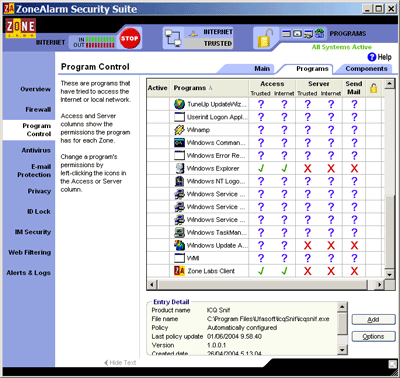This screenshot has width=400, height=378.
Task: Click the red STOP button
Action: (129, 38)
